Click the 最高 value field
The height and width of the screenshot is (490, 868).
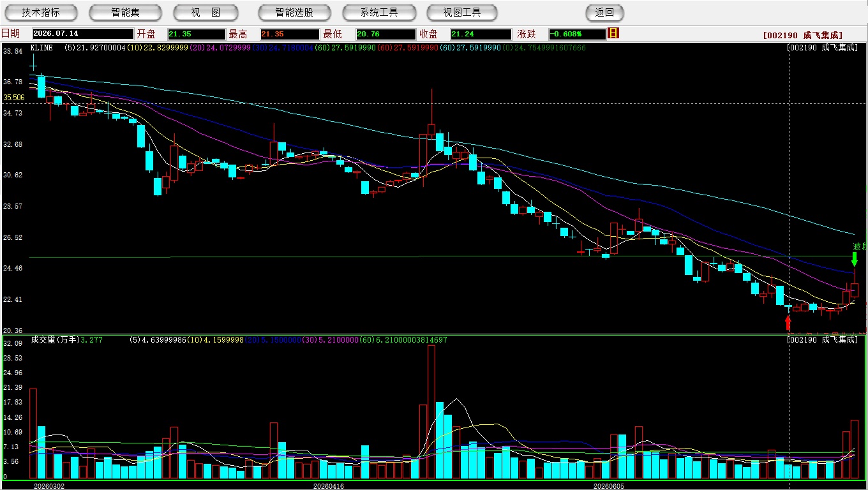pyautogui.click(x=290, y=34)
